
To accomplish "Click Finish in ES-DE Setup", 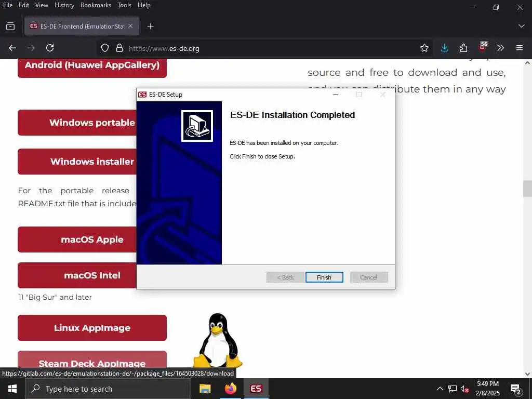I will click(x=324, y=277).
